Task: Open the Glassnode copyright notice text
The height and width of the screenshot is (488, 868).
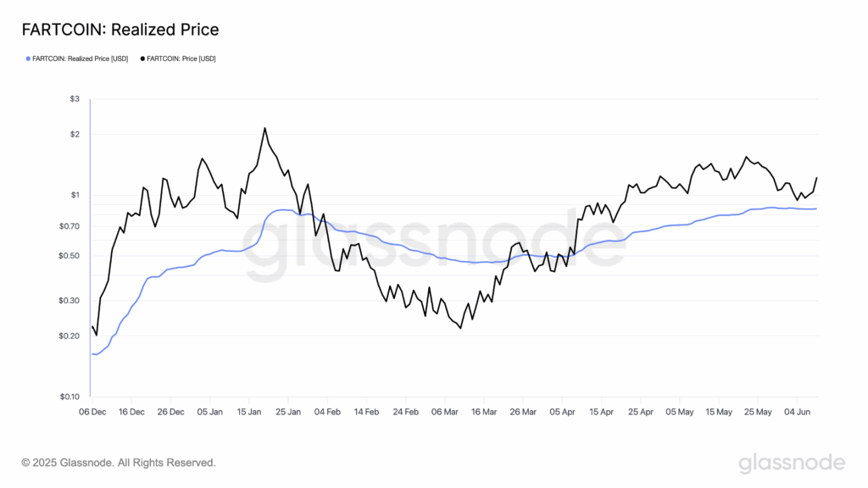Action: pyautogui.click(x=119, y=463)
